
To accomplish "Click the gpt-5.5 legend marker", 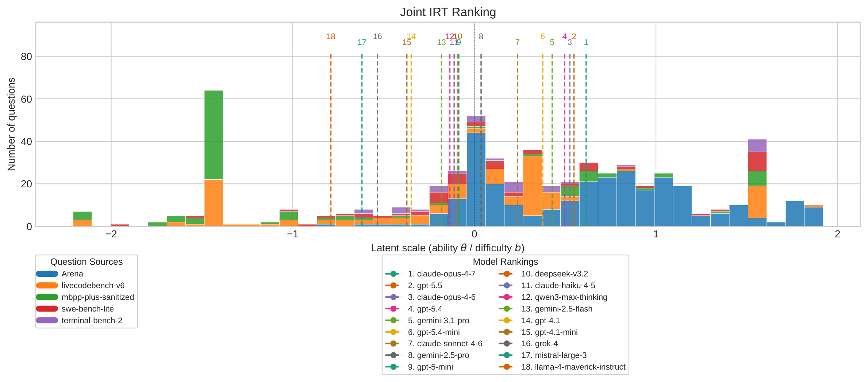I will (393, 286).
